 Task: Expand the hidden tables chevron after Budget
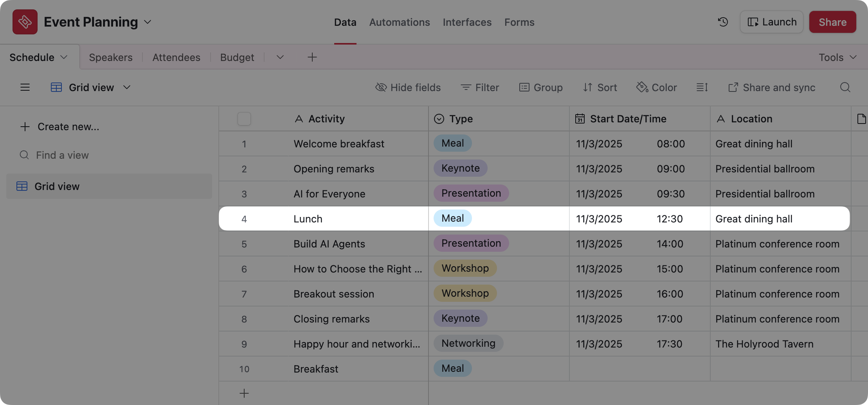(x=280, y=57)
